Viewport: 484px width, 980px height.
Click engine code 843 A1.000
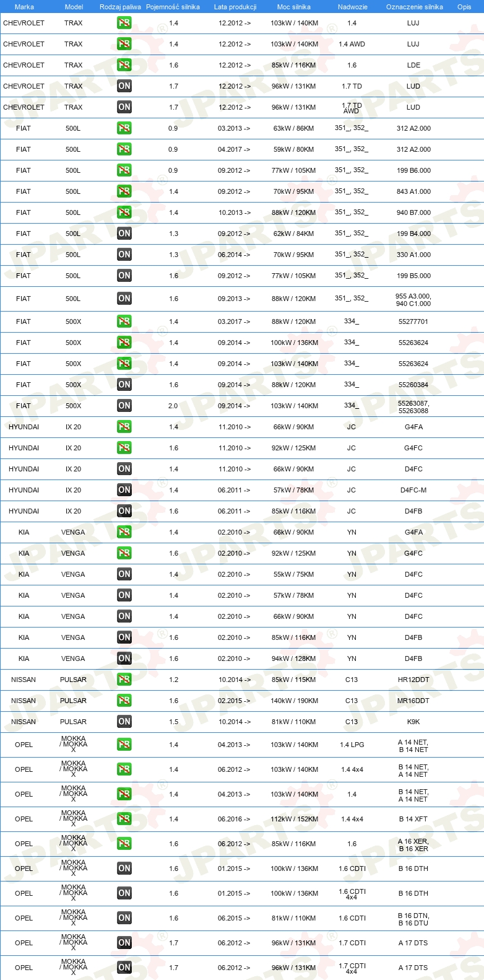[413, 191]
